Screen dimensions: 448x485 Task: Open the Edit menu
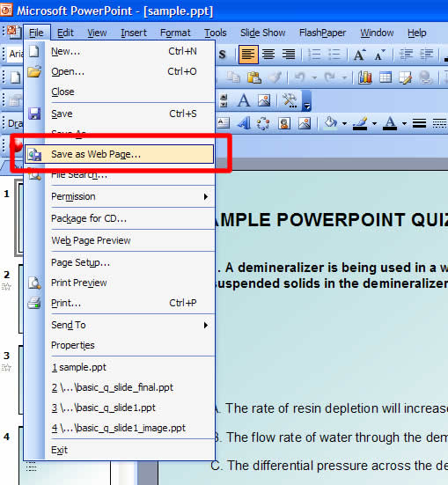click(65, 33)
